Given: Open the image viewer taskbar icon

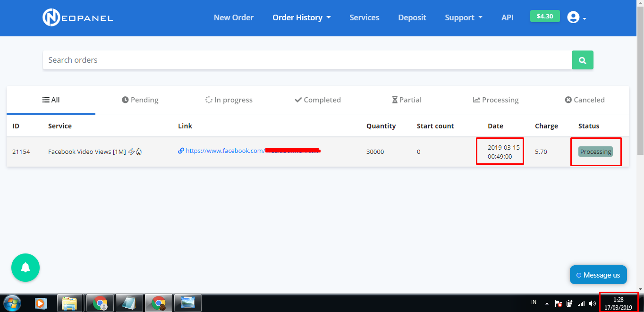Looking at the screenshot, I should (x=188, y=303).
